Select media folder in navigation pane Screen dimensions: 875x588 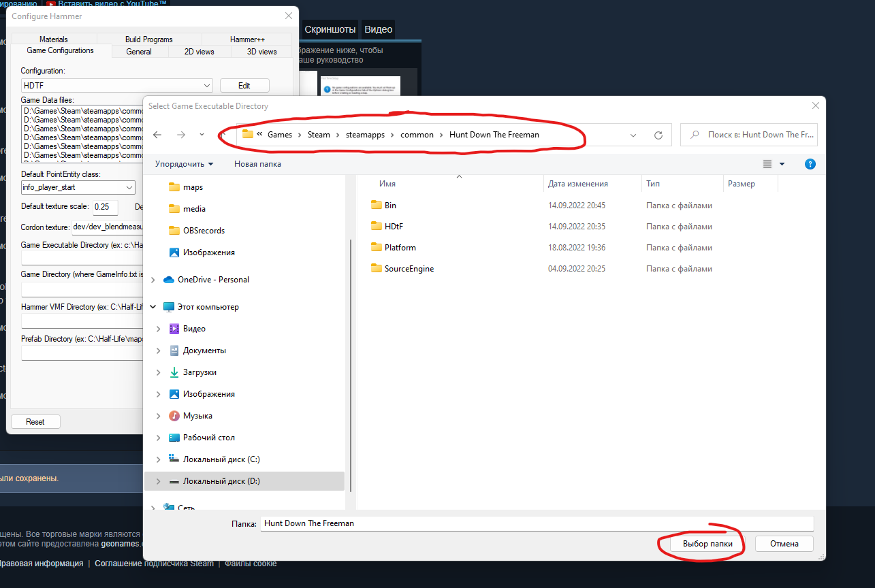coord(194,209)
